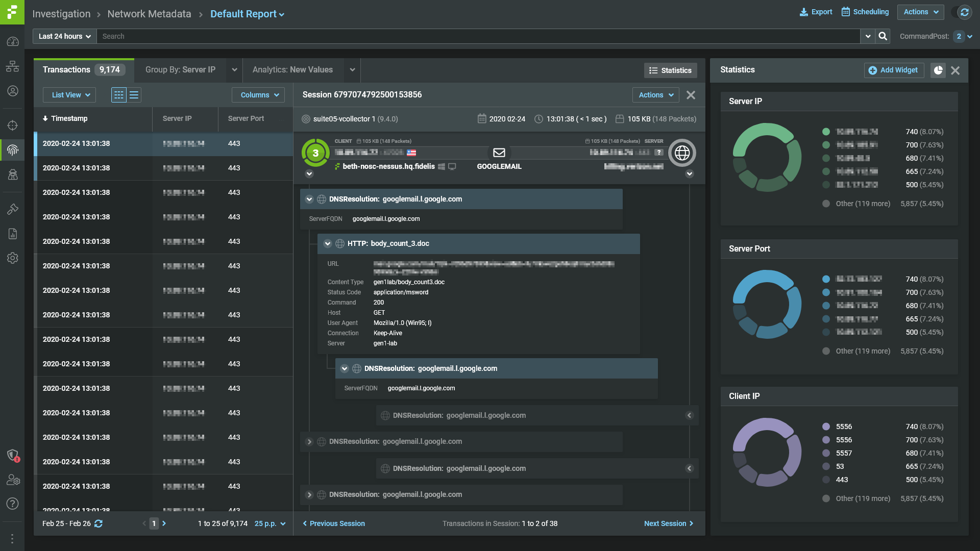980x551 pixels.
Task: Click the Scheduling calendar icon
Action: 846,12
